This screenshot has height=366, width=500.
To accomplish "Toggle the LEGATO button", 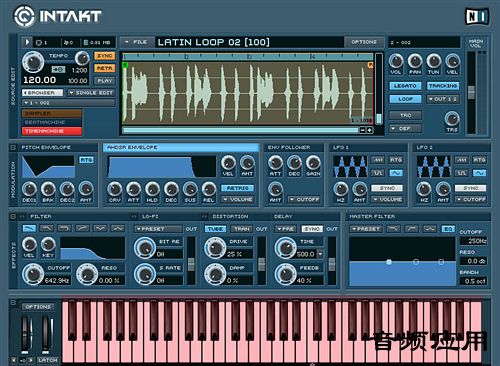I will 405,86.
